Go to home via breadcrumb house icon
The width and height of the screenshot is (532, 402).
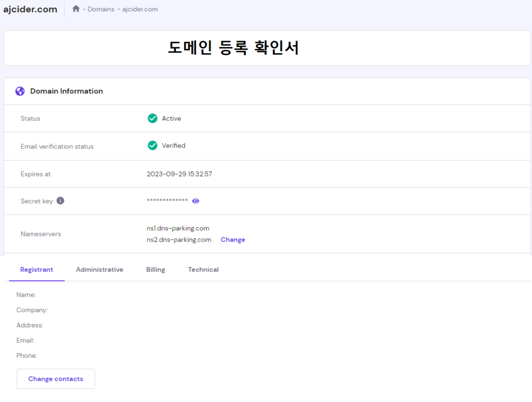76,9
